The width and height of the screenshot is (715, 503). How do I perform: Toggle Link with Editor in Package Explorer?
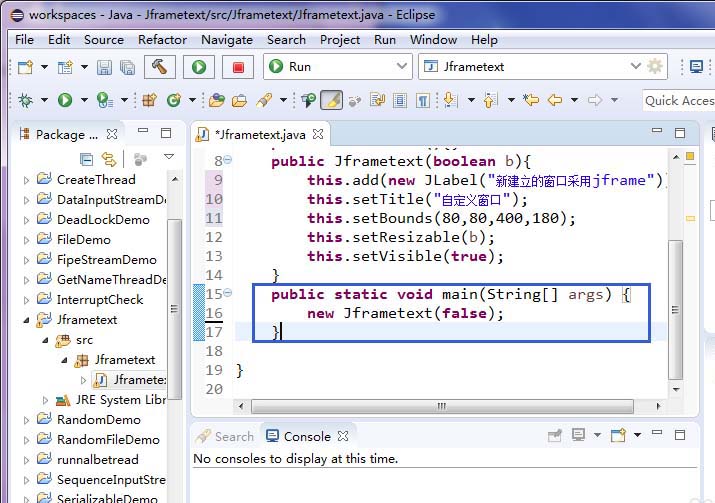pyautogui.click(x=108, y=158)
